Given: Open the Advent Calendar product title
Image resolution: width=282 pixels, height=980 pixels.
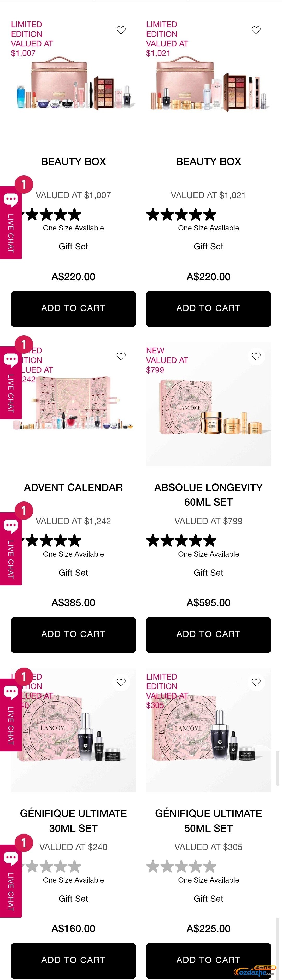Looking at the screenshot, I should tap(73, 488).
